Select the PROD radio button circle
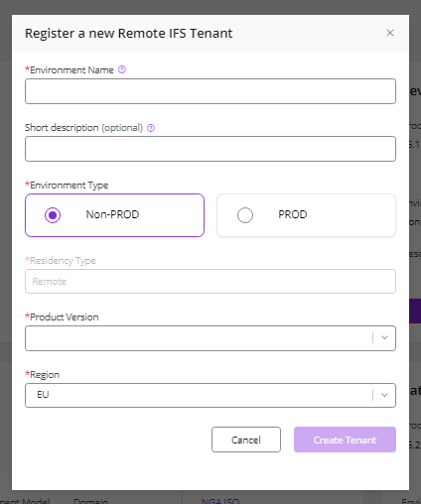 245,215
